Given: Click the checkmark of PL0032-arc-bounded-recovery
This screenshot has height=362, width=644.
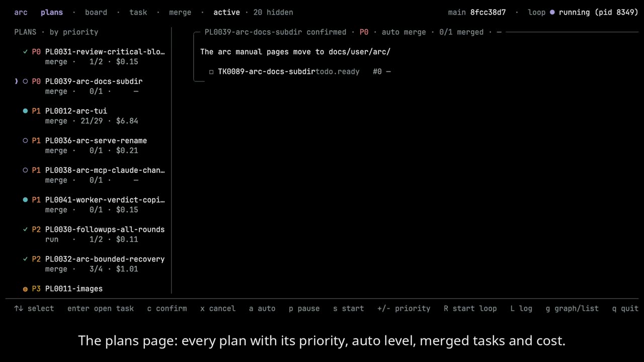Looking at the screenshot, I should tap(25, 259).
